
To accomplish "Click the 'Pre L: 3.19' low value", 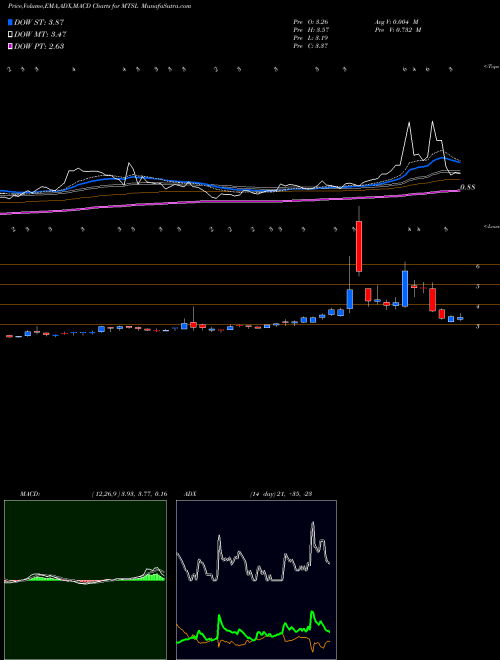I will 311,38.
